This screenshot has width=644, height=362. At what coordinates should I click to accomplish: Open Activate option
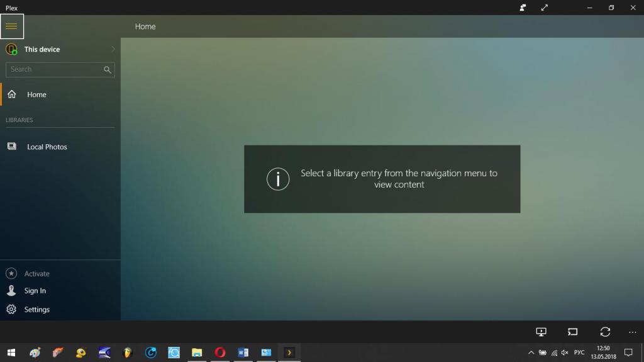coord(37,274)
